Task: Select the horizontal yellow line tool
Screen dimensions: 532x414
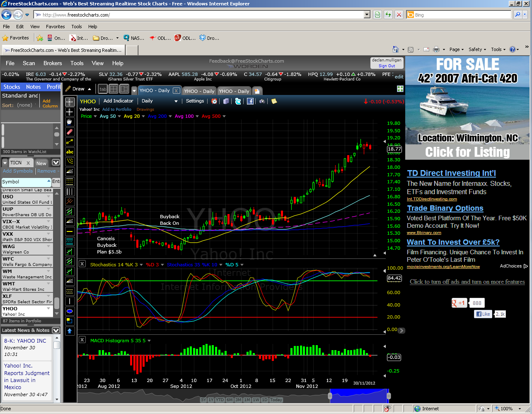Action: (70, 231)
